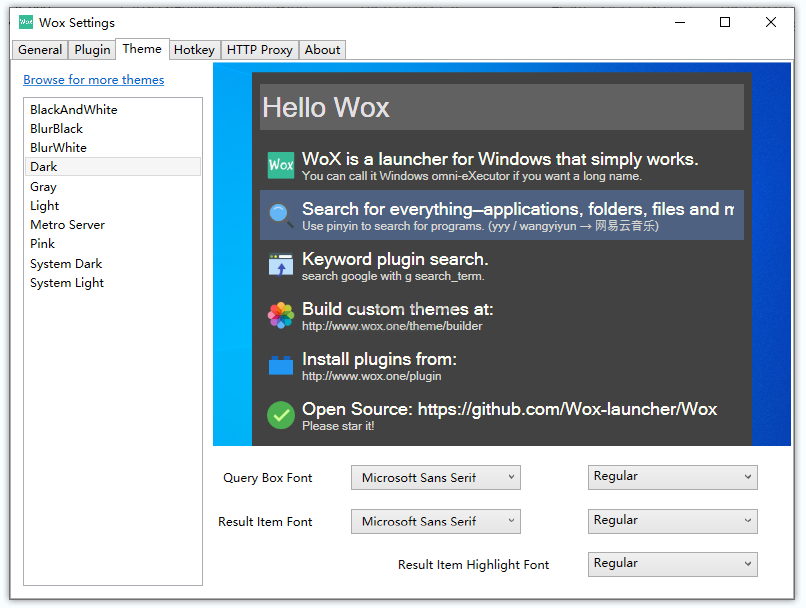806x608 pixels.
Task: Choose the Pink theme from list
Action: pos(43,244)
